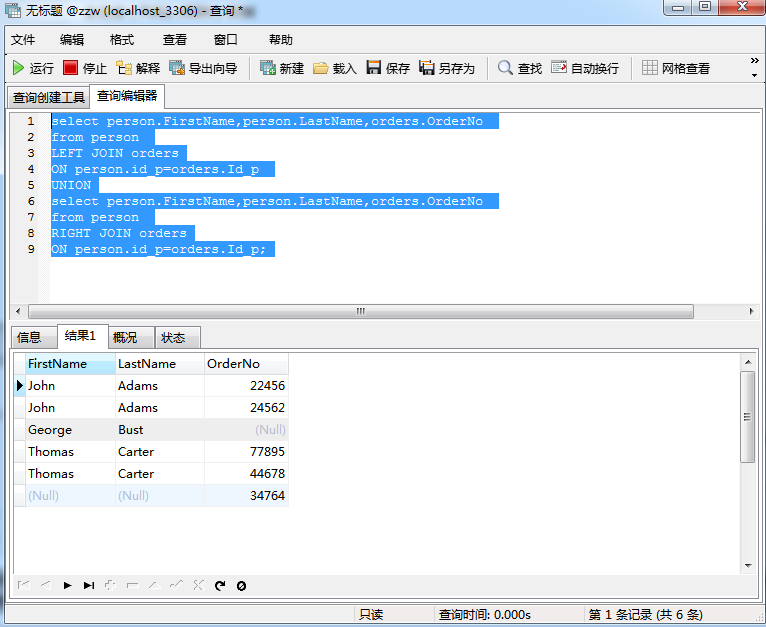Toggle 自动换行 word wrap
This screenshot has height=627, width=766.
point(585,68)
